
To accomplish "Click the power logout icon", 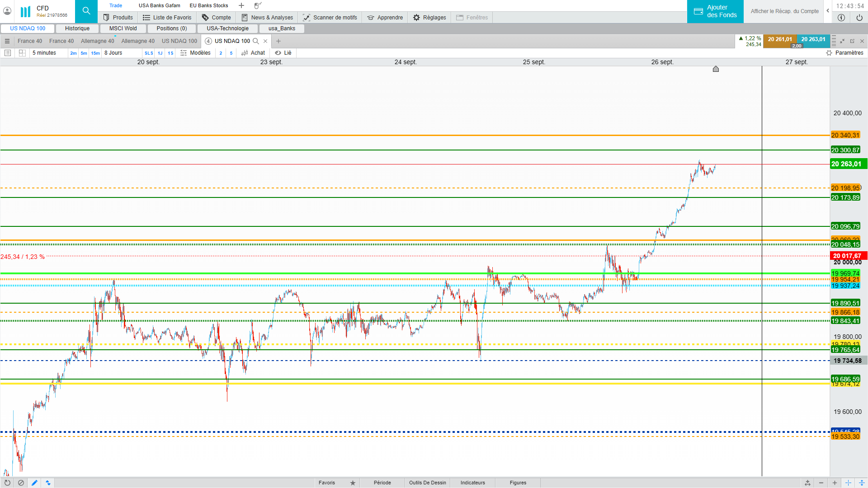I will 859,18.
